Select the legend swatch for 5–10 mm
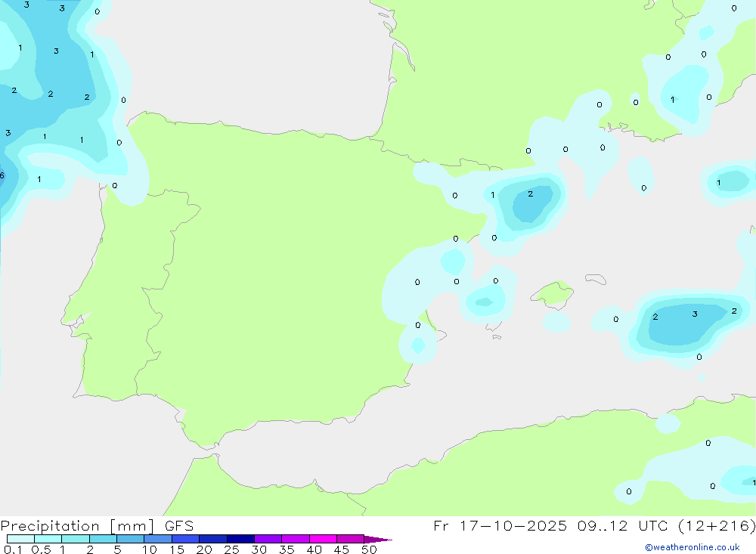 (130, 539)
